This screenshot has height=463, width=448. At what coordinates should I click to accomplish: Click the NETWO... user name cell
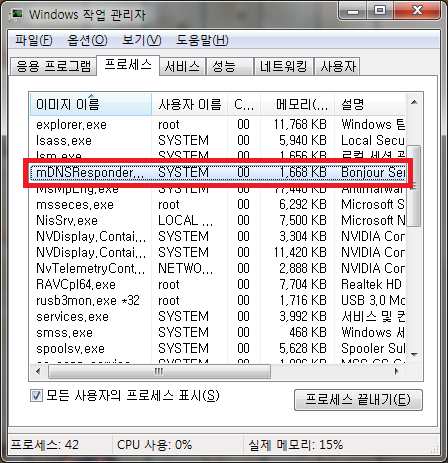point(185,269)
